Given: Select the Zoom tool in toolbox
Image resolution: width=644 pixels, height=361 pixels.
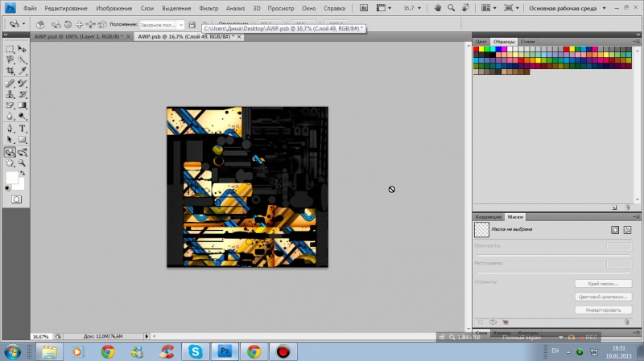Looking at the screenshot, I should [x=23, y=163].
